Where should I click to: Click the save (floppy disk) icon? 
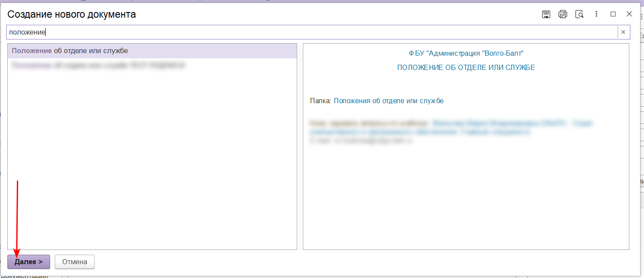[x=546, y=14]
